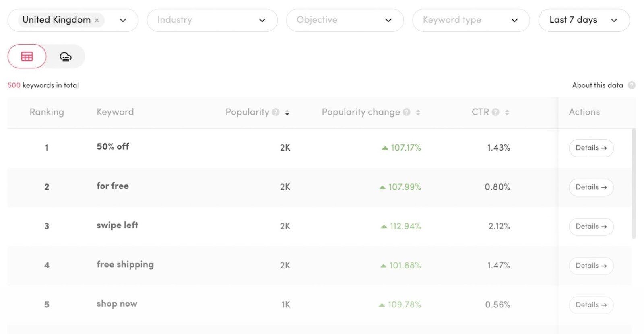This screenshot has width=644, height=334.
Task: Click the Details arrow for shop now
Action: tap(591, 305)
